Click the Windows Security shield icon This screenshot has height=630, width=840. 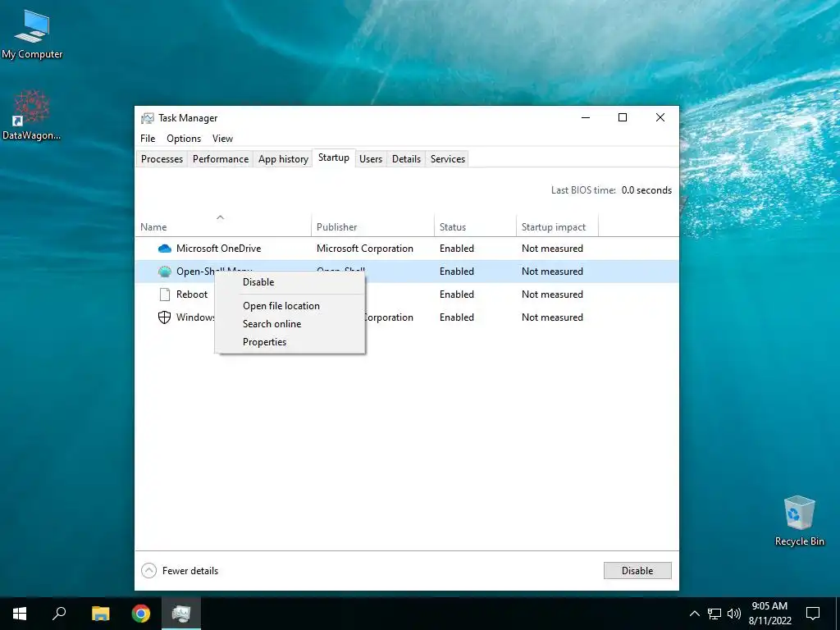[x=164, y=317]
